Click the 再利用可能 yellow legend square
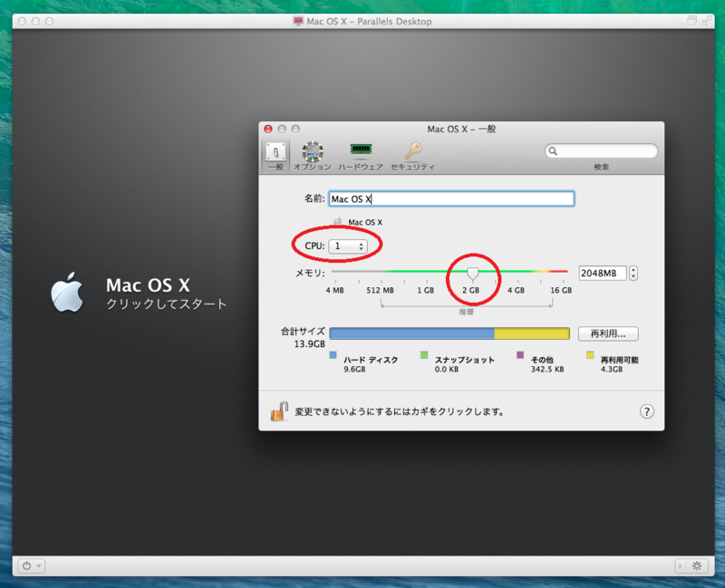The width and height of the screenshot is (725, 588). [x=590, y=356]
